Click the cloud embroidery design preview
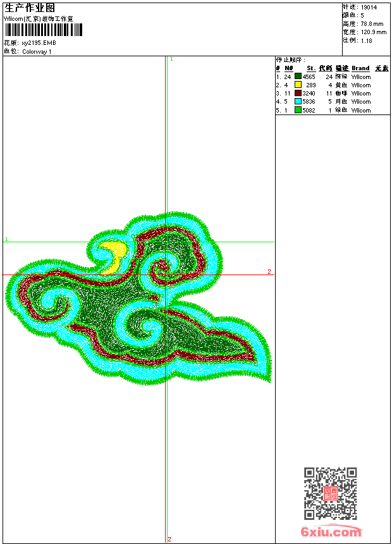The image size is (392, 544). pos(138,299)
